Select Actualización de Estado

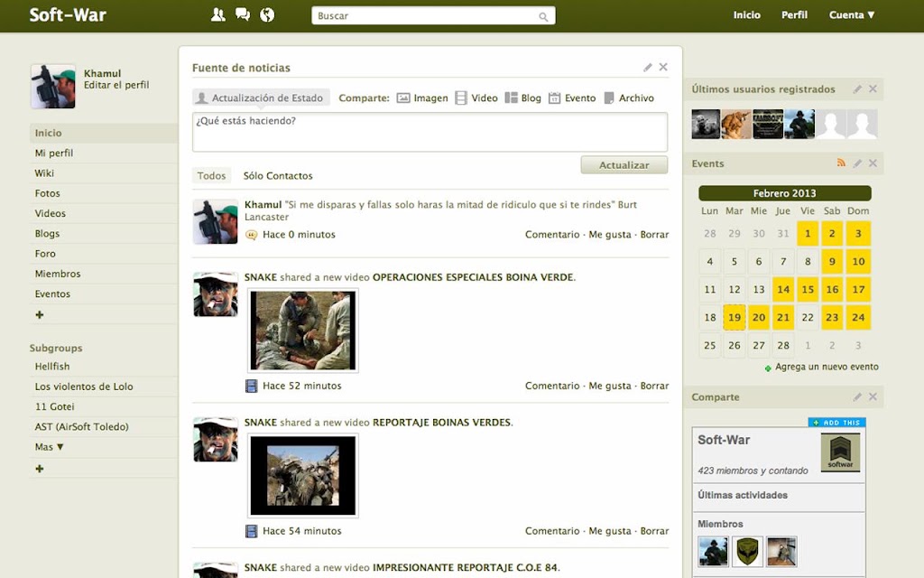pyautogui.click(x=261, y=98)
